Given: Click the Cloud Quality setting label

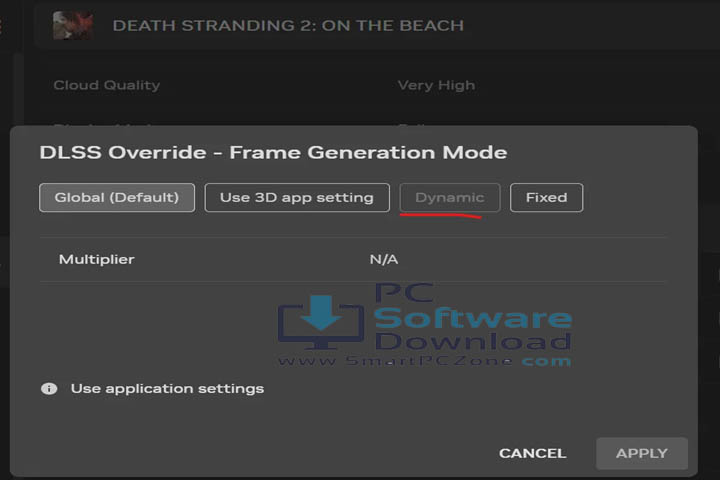Looking at the screenshot, I should 107,85.
